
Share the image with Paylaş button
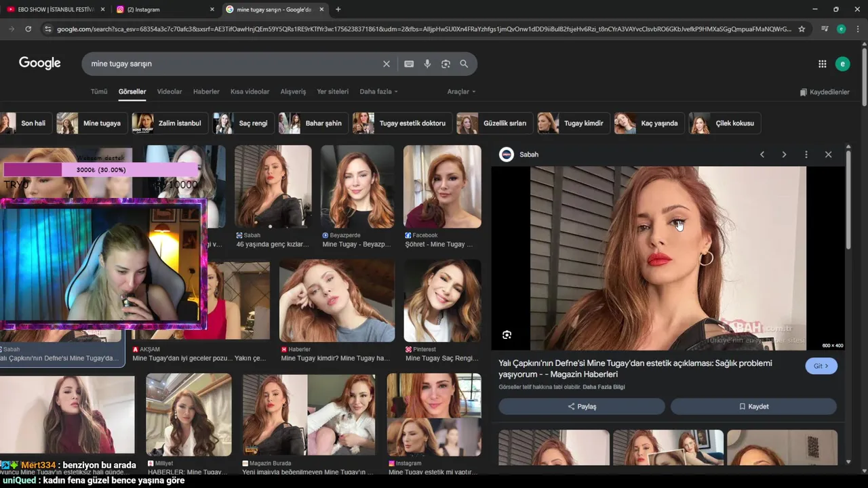pos(582,407)
